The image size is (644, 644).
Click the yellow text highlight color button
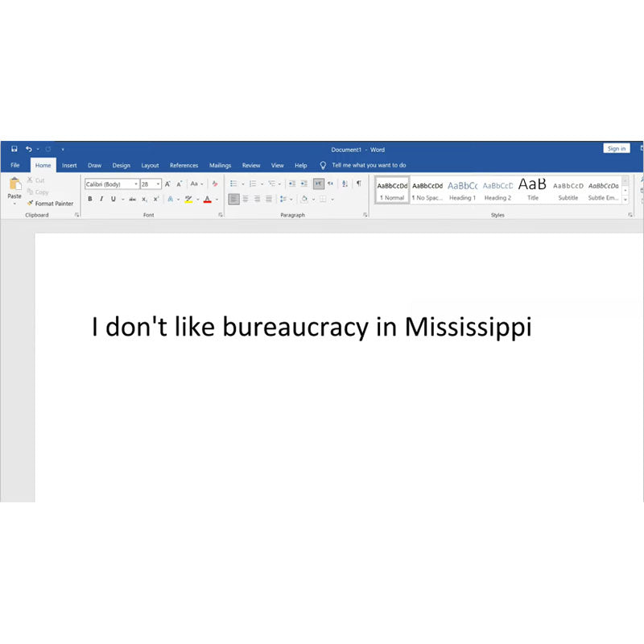click(x=188, y=199)
